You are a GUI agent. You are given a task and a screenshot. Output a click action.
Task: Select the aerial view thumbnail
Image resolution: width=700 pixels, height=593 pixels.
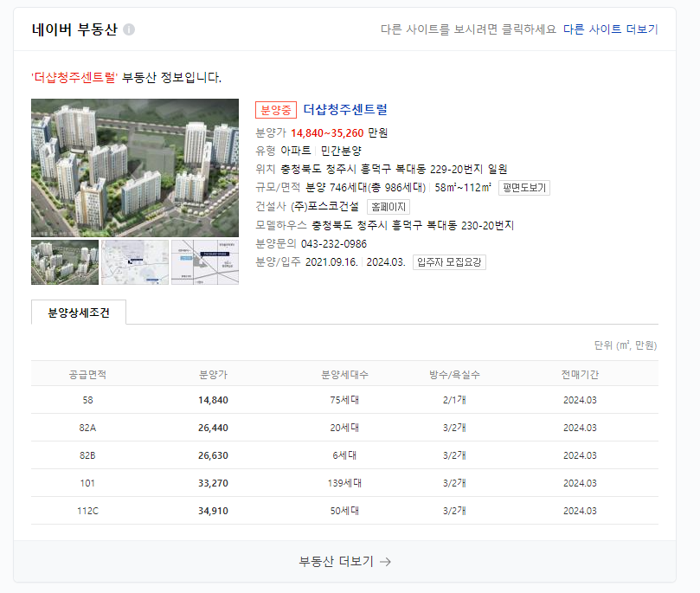(x=65, y=262)
